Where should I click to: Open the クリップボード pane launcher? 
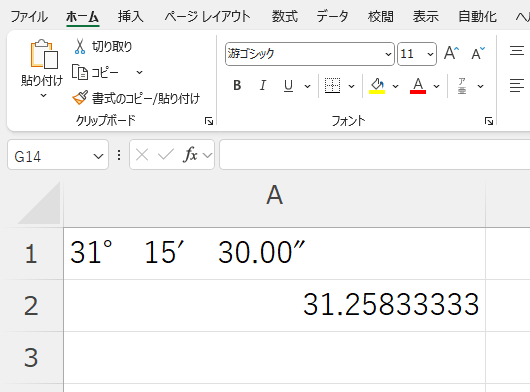209,121
